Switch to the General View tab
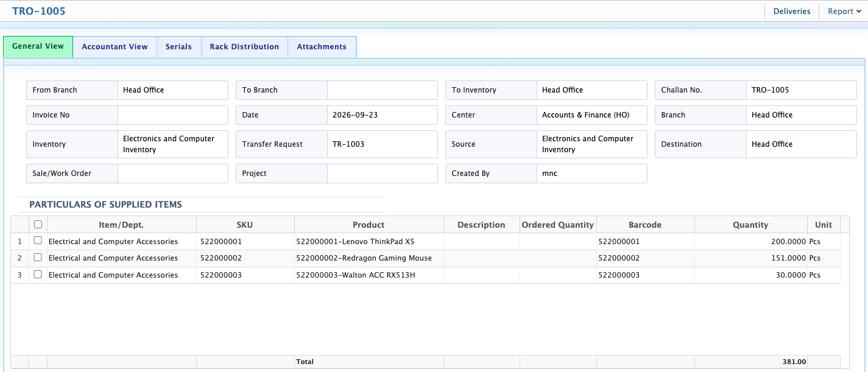This screenshot has width=868, height=372. (38, 47)
